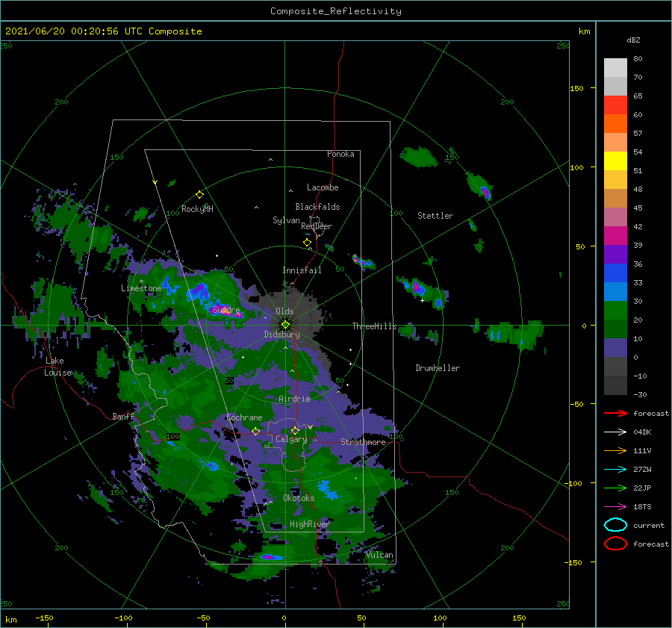This screenshot has height=628, width=672.
Task: Select the cyan 27ZW arrow icon
Action: (x=615, y=470)
